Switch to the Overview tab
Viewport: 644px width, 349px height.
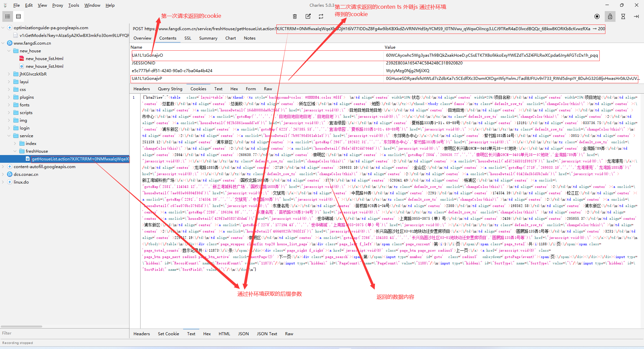tap(142, 38)
